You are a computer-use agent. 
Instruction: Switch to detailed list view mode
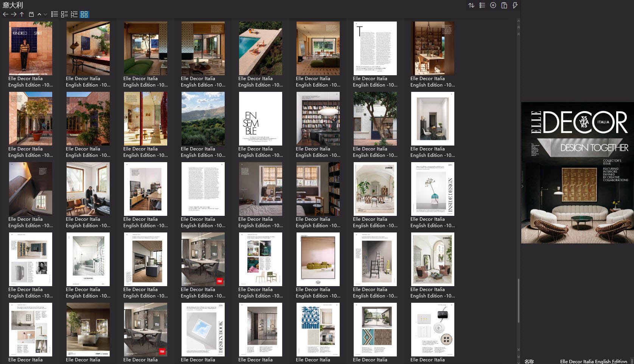(x=54, y=14)
